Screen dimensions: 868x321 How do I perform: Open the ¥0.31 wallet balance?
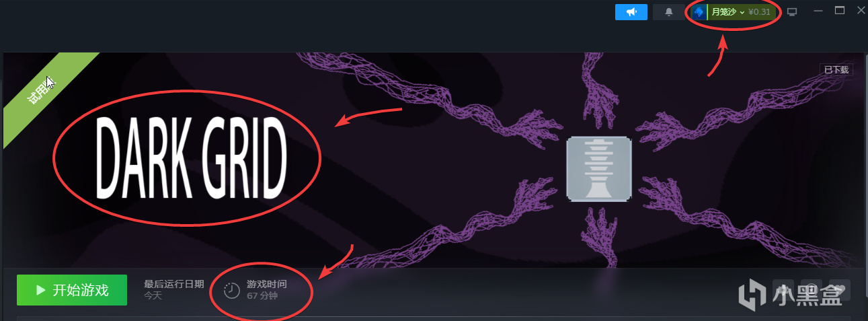(x=759, y=12)
